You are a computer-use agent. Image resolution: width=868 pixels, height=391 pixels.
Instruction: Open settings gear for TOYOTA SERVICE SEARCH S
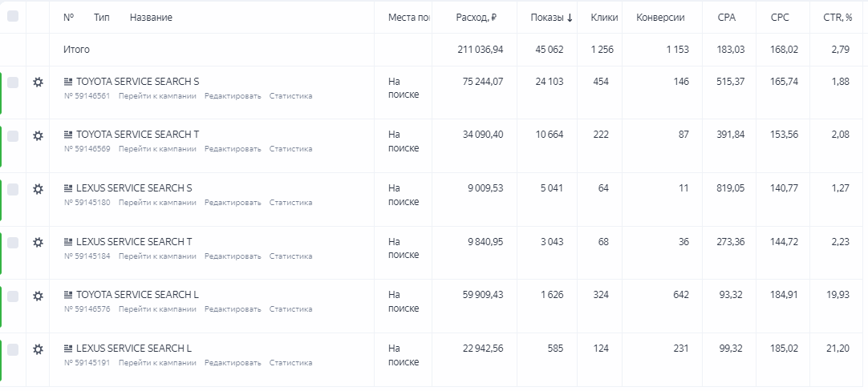point(38,82)
